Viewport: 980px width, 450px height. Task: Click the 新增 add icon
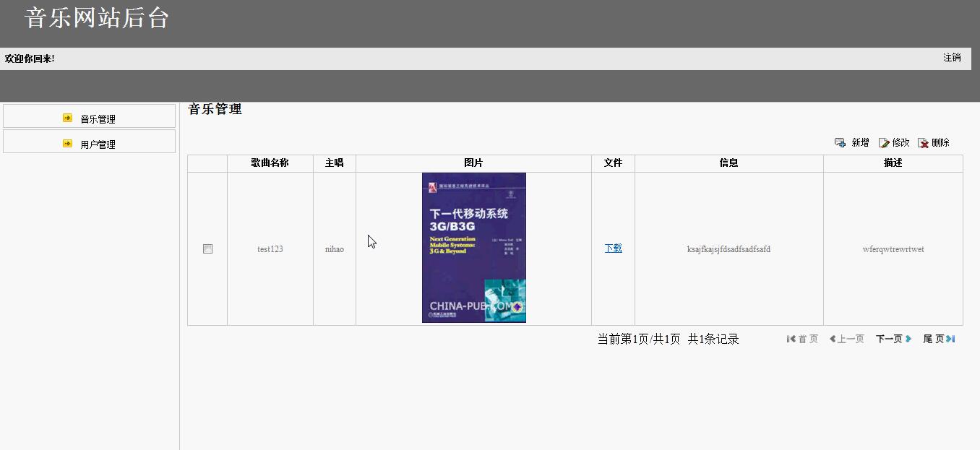pyautogui.click(x=840, y=143)
